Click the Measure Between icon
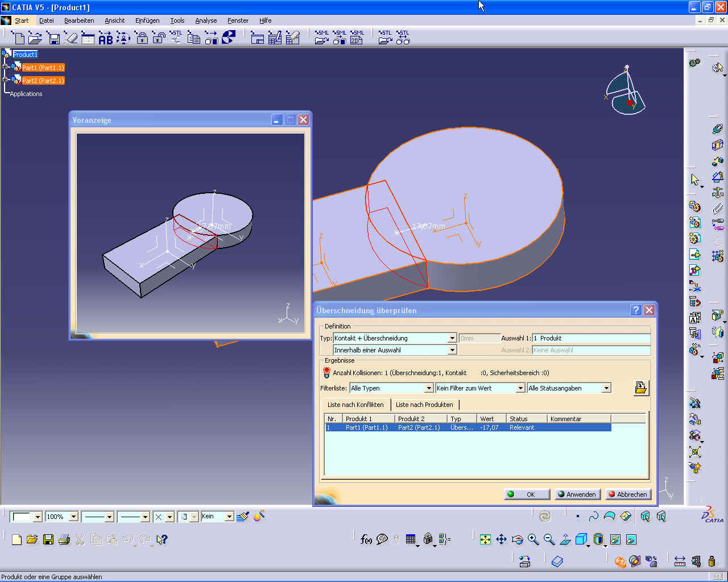 coord(680,562)
